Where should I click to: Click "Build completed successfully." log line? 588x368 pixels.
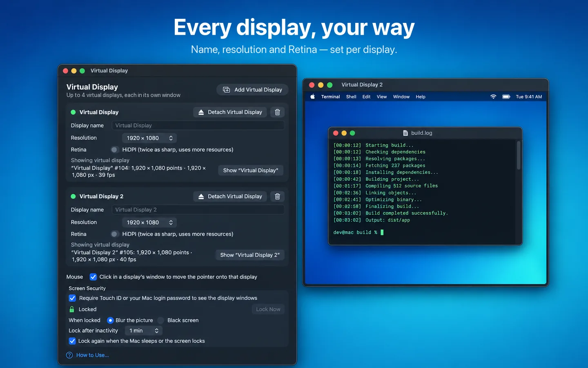click(391, 213)
